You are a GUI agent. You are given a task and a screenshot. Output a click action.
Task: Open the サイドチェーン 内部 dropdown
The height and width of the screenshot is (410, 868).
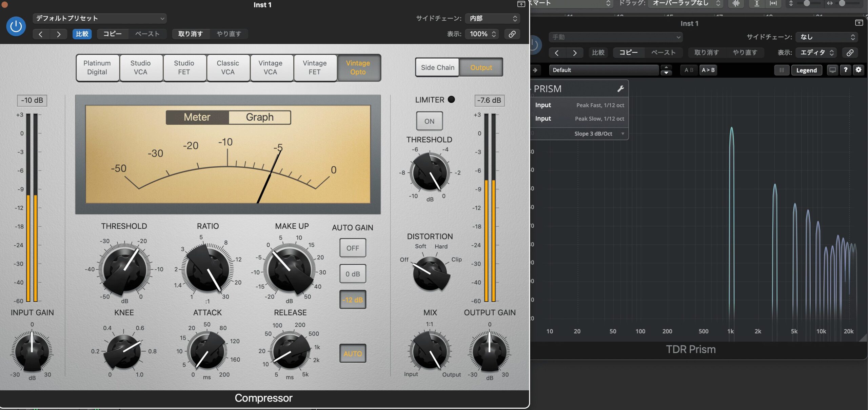[493, 18]
